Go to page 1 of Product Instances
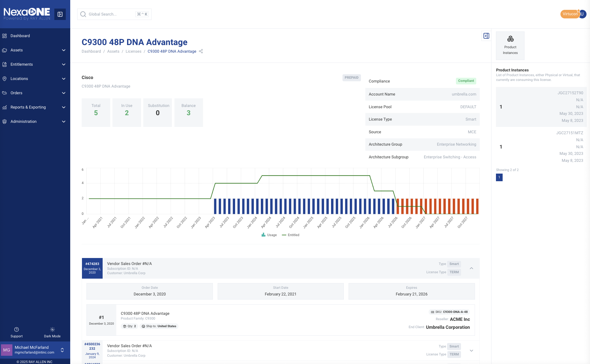The image size is (590, 364). [499, 177]
